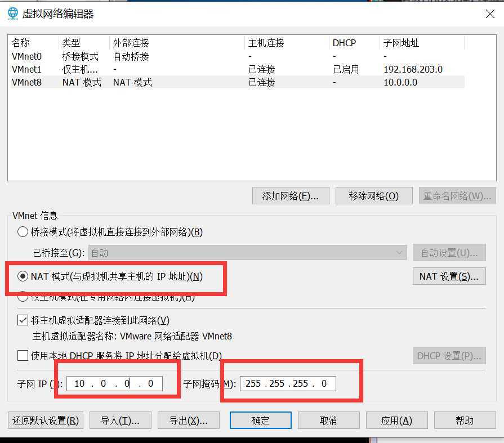Enable 使用本地 DHCP 服务 checkbox
The image size is (504, 443).
tap(23, 355)
